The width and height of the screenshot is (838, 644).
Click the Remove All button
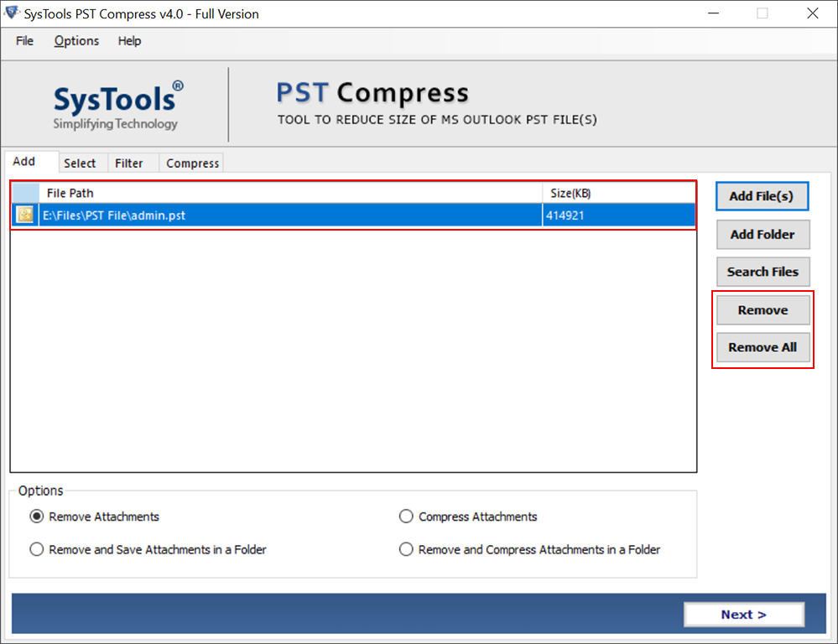click(x=763, y=347)
